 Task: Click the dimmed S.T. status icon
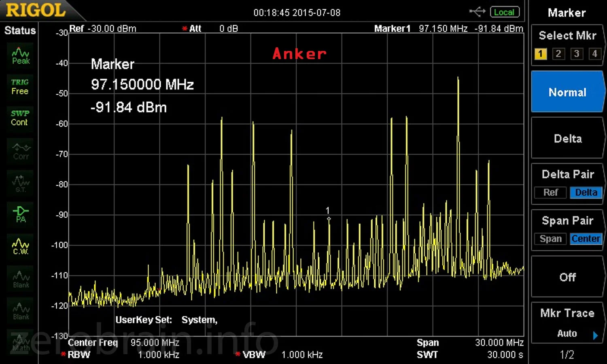click(20, 183)
